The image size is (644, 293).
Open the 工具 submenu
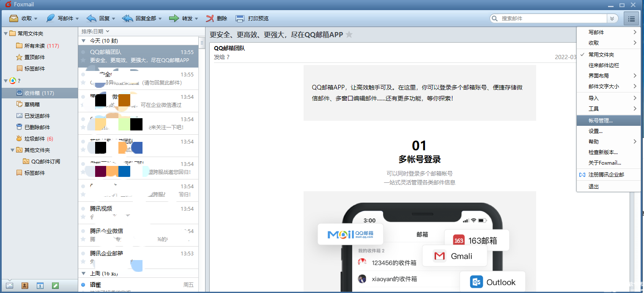tap(609, 109)
